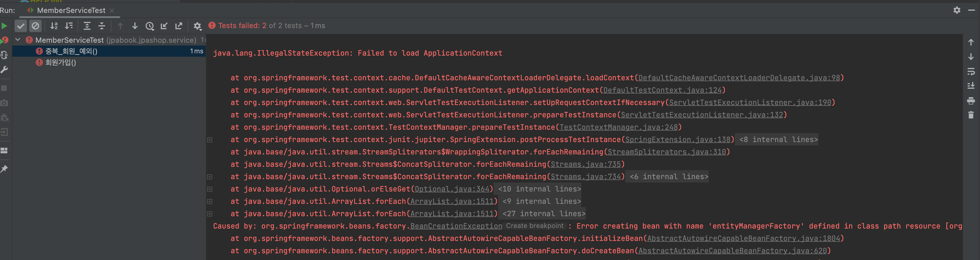Toggle the Show Passed tests checkmark button
Screen dimensions: 980x260
tap(21, 26)
